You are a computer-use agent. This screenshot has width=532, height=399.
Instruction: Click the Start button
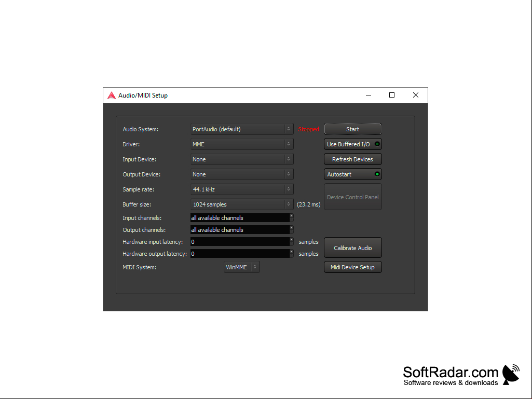(353, 129)
